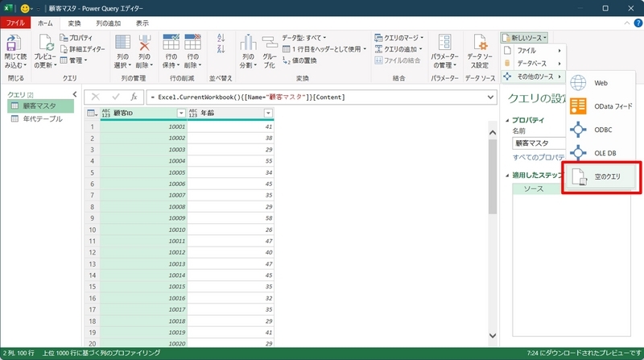Viewport: 644px width, 360px height.
Task: Click the Keep Rows (行の保持) icon
Action: (171, 43)
